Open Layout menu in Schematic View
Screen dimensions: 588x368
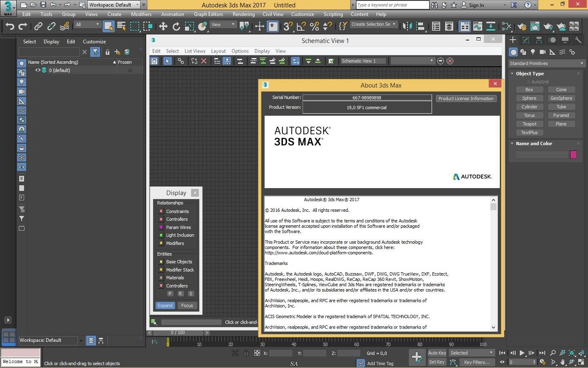click(218, 51)
